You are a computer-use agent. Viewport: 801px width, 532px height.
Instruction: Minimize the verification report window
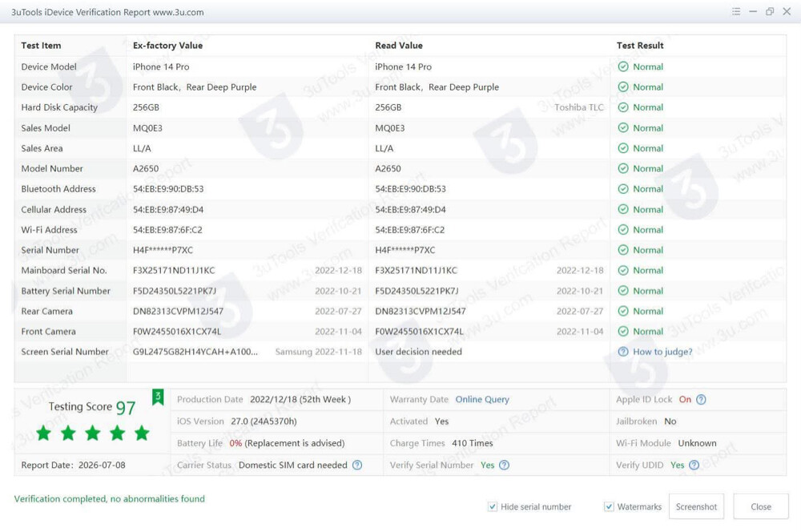click(752, 11)
